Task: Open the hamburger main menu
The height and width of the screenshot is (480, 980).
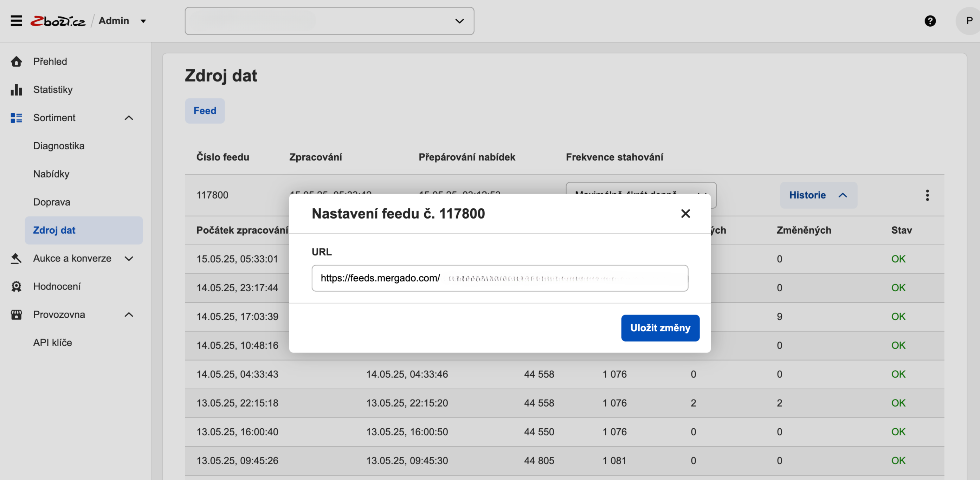Action: coord(16,20)
